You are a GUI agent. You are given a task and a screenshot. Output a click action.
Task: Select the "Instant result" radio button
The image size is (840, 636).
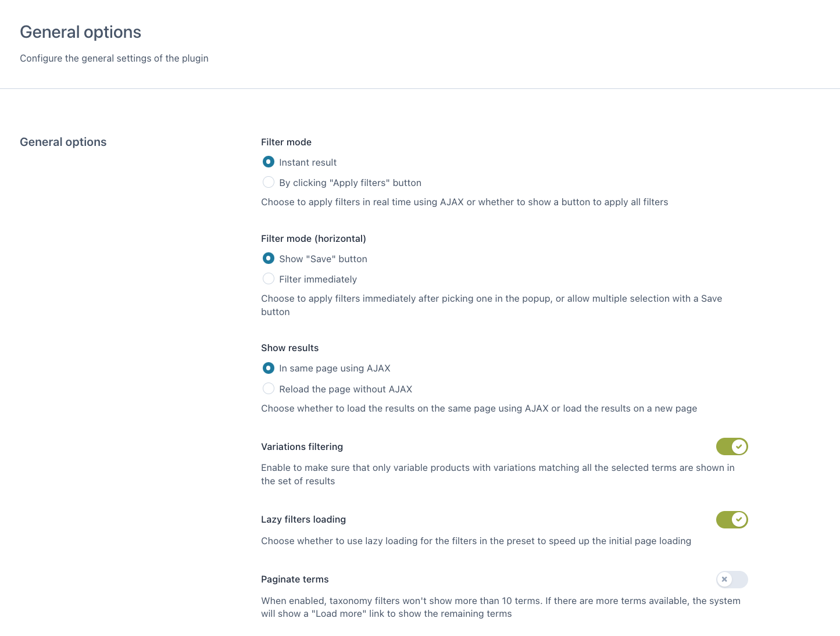pos(268,162)
